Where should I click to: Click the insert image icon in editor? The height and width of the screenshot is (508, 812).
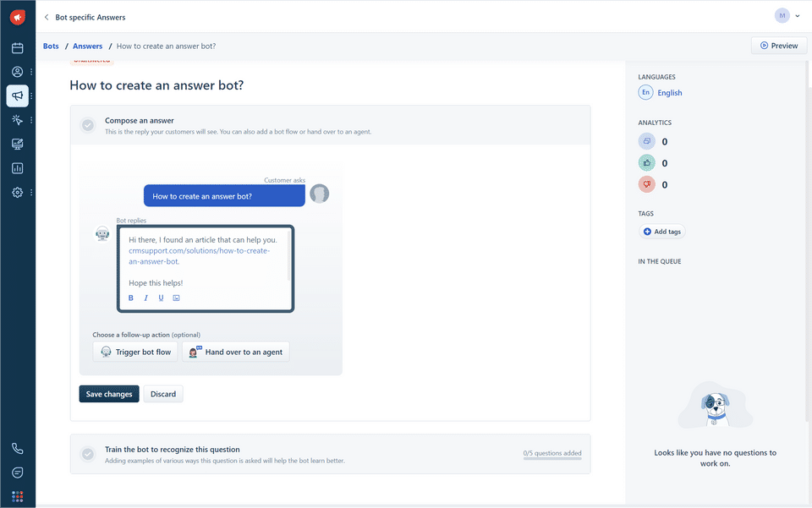pyautogui.click(x=176, y=298)
